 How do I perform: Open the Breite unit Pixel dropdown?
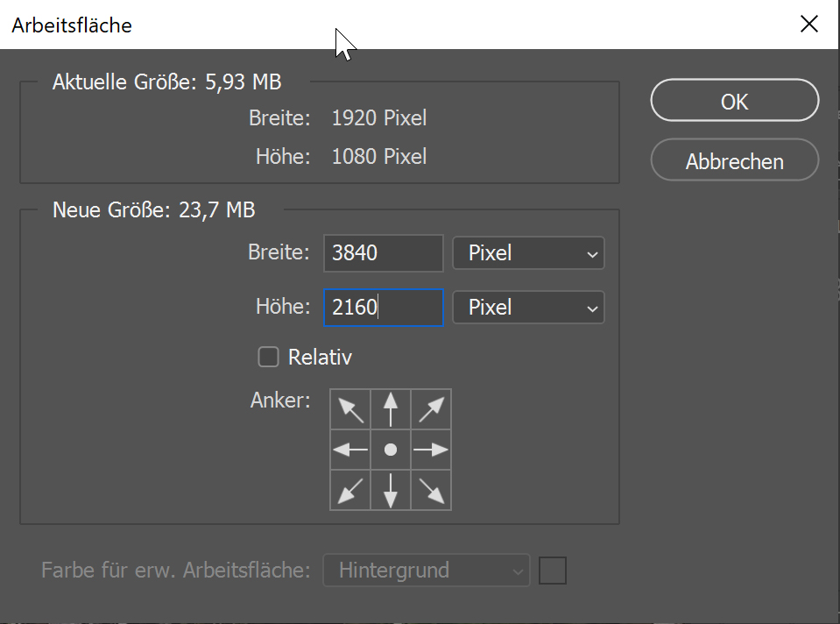[x=528, y=253]
